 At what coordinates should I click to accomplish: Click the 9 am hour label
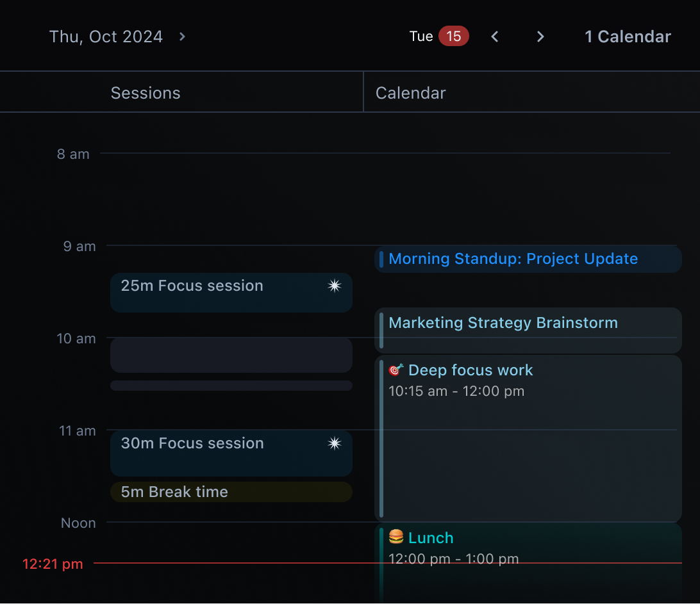(79, 246)
